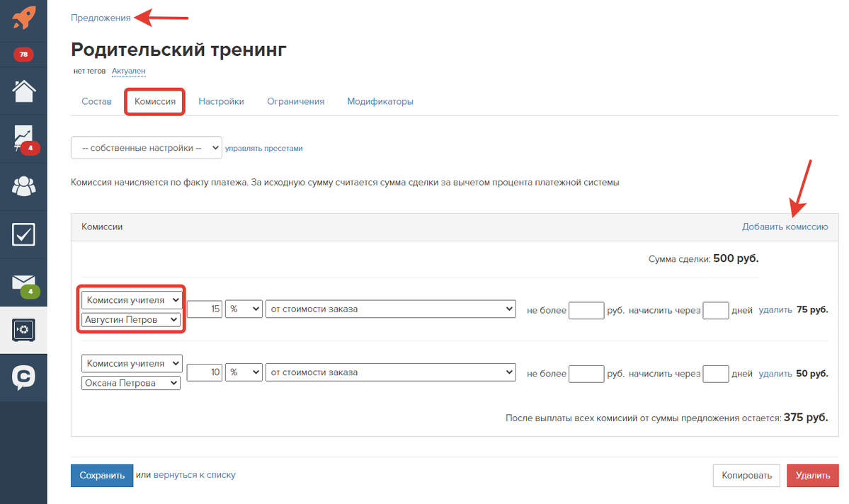
Task: Switch to the Настройки tab
Action: click(x=221, y=101)
